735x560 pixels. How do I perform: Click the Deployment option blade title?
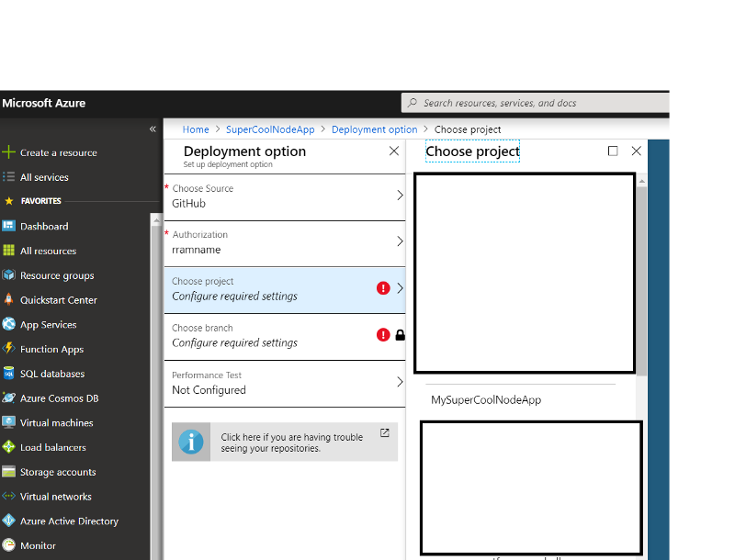click(244, 151)
